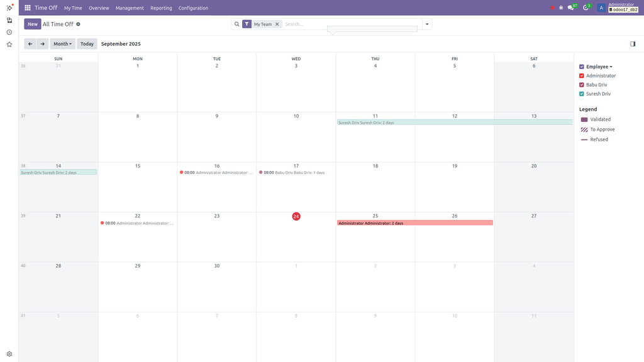The width and height of the screenshot is (644, 362).
Task: Expand the search options dropdown arrow
Action: pyautogui.click(x=427, y=24)
